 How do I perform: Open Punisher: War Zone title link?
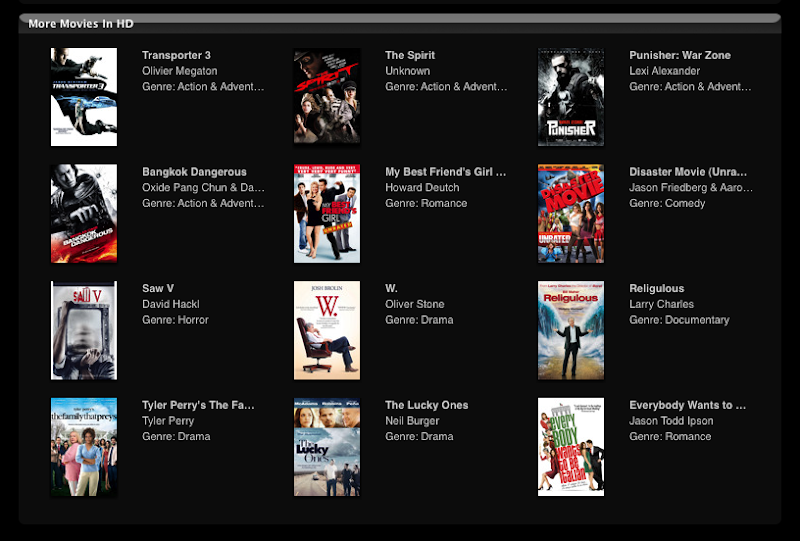(680, 55)
